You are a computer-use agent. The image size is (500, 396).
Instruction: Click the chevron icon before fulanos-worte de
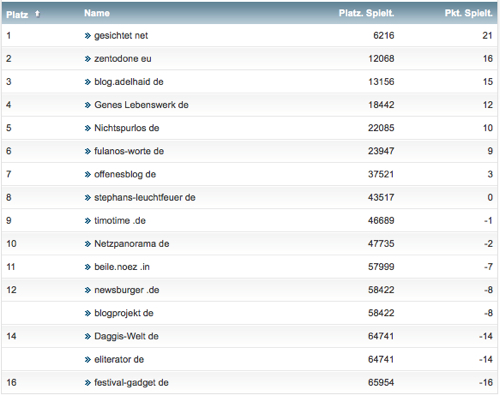pyautogui.click(x=88, y=151)
